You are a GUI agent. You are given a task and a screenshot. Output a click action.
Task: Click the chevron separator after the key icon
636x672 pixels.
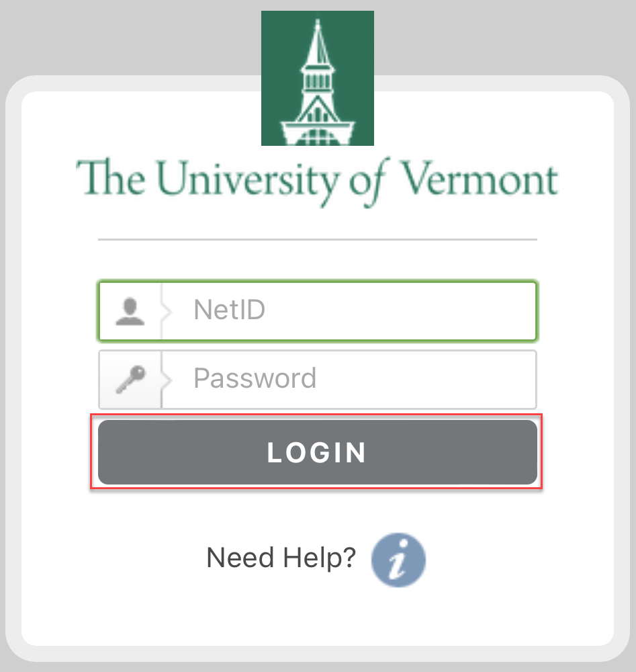[x=167, y=380]
